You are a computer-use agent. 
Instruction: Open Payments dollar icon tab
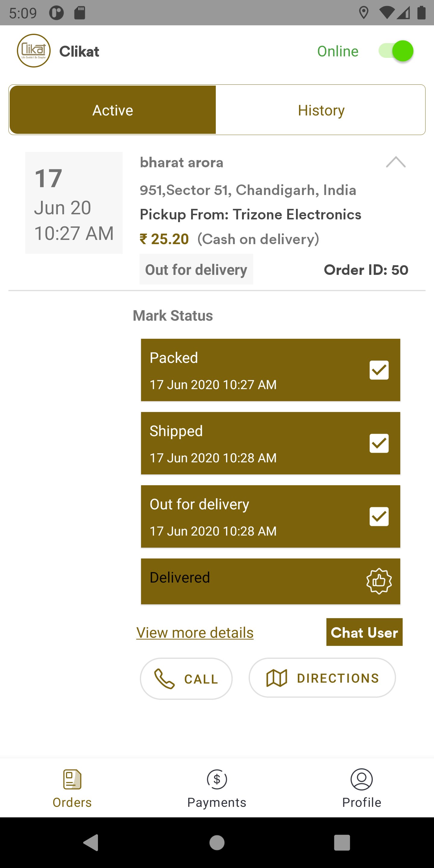(217, 779)
